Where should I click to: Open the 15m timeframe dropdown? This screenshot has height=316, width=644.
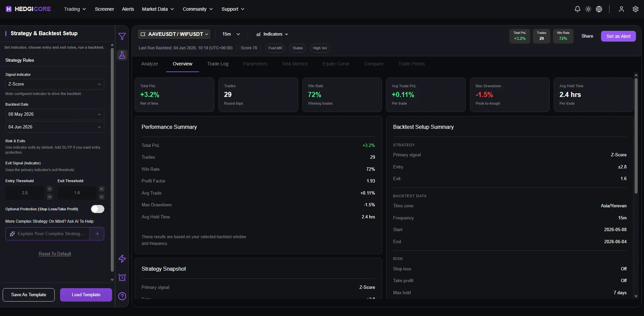(x=231, y=34)
